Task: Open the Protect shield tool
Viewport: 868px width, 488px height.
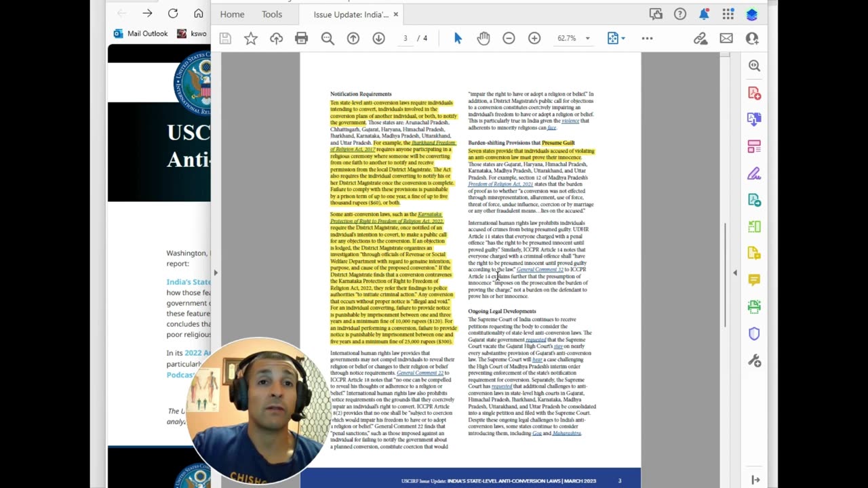Action: coord(754,333)
